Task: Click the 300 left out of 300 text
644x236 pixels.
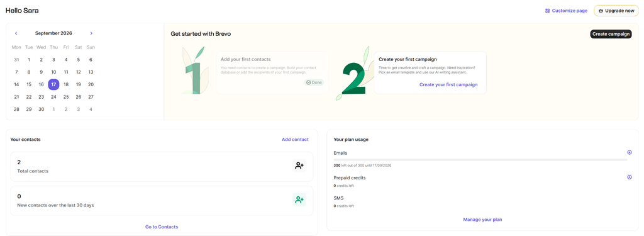Action: (362, 166)
